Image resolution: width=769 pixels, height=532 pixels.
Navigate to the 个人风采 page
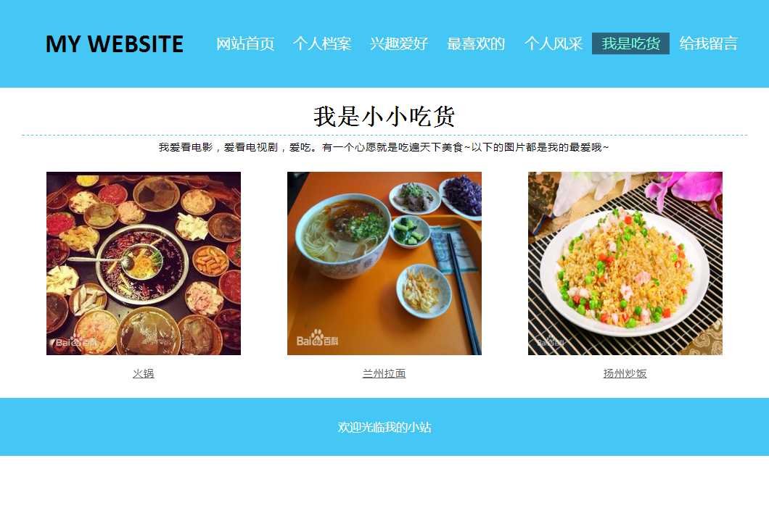(554, 43)
